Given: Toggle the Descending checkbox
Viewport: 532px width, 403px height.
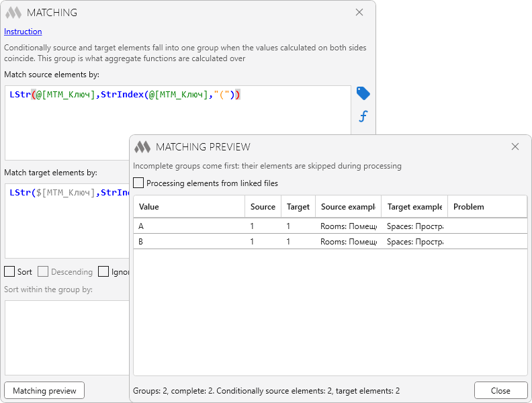Looking at the screenshot, I should pos(43,271).
